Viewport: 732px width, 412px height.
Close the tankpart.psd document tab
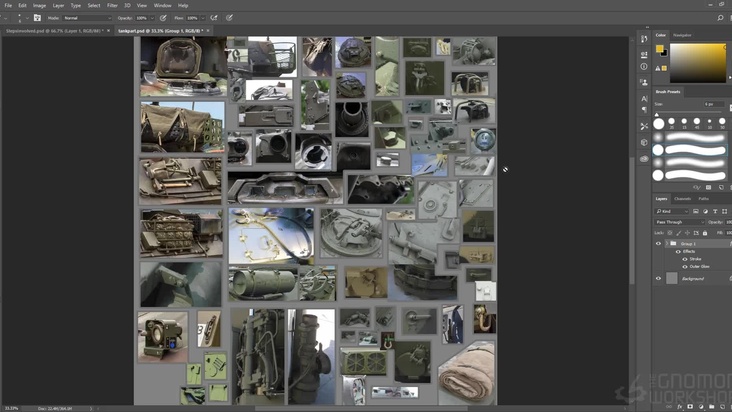(208, 31)
